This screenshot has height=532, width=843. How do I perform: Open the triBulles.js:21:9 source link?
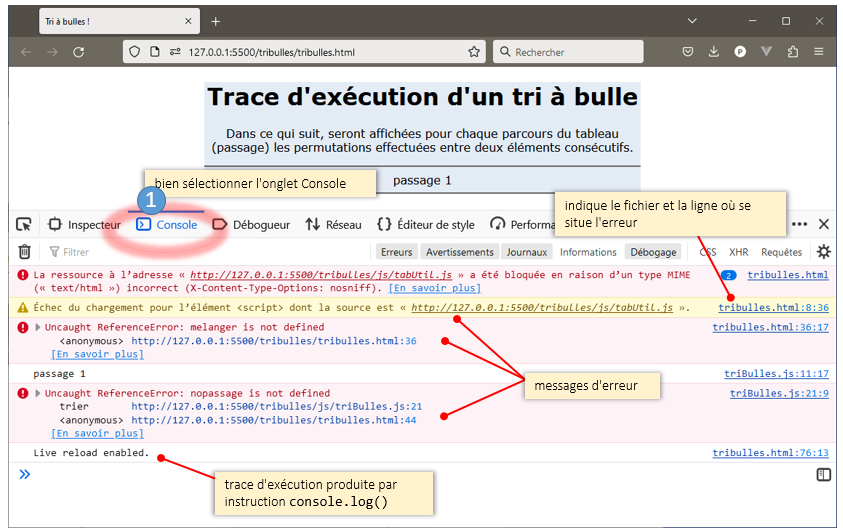(779, 394)
